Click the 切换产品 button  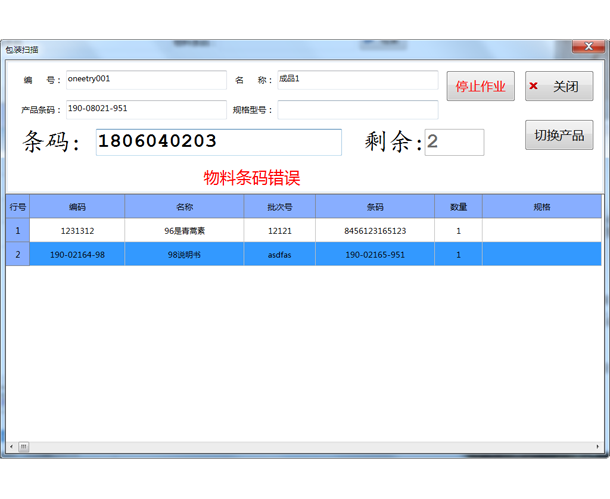559,135
